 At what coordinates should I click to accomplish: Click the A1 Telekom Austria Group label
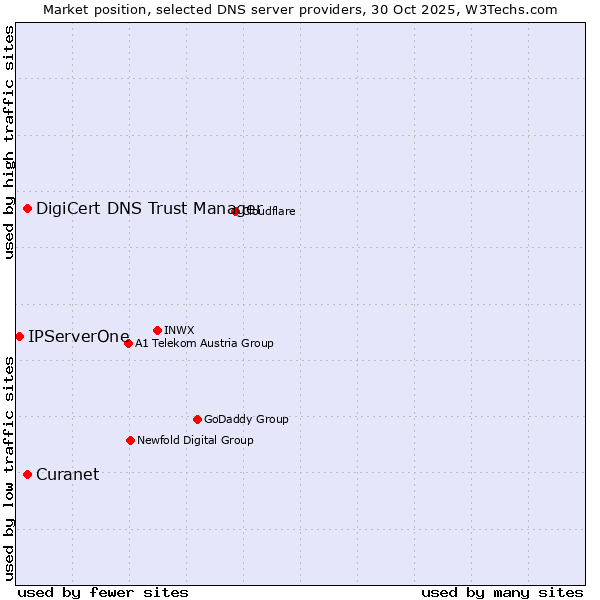coord(204,343)
